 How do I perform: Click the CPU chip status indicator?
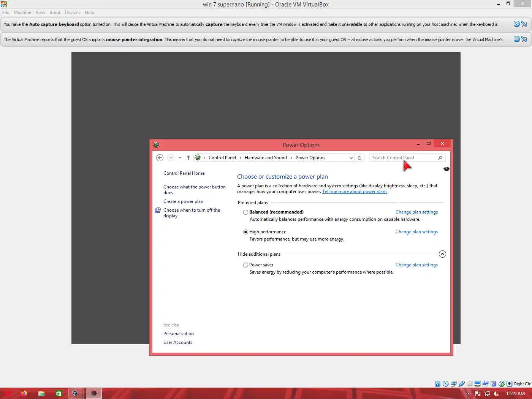point(493,384)
